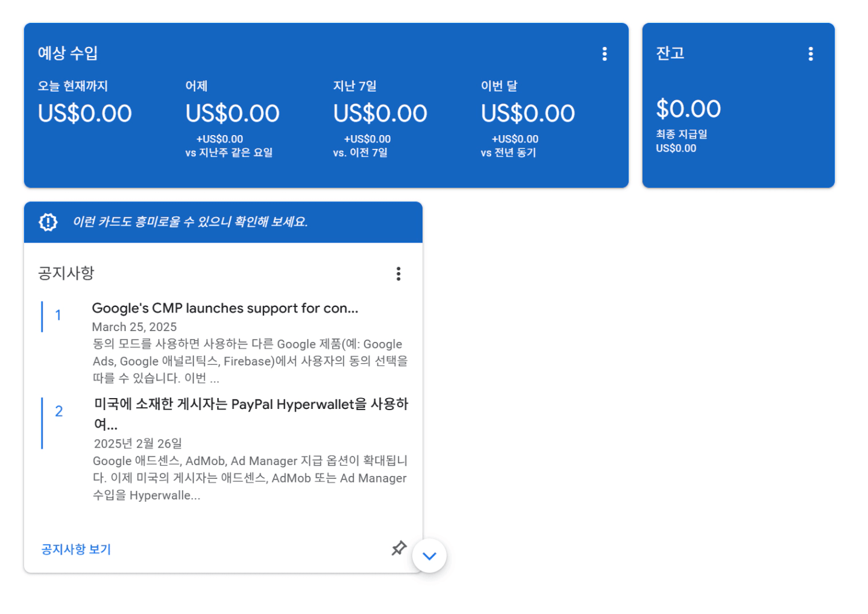Click the 어제 earnings amount
The image size is (868, 614).
pos(233,113)
